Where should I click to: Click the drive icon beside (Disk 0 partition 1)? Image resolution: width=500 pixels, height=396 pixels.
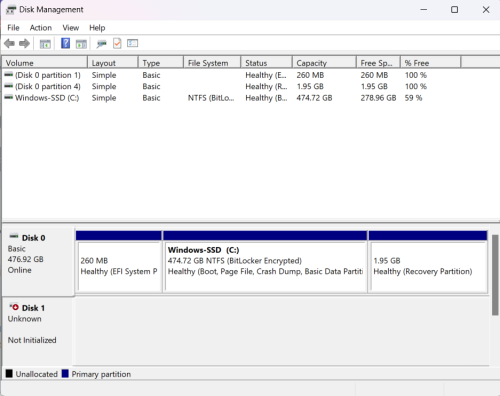tap(9, 75)
